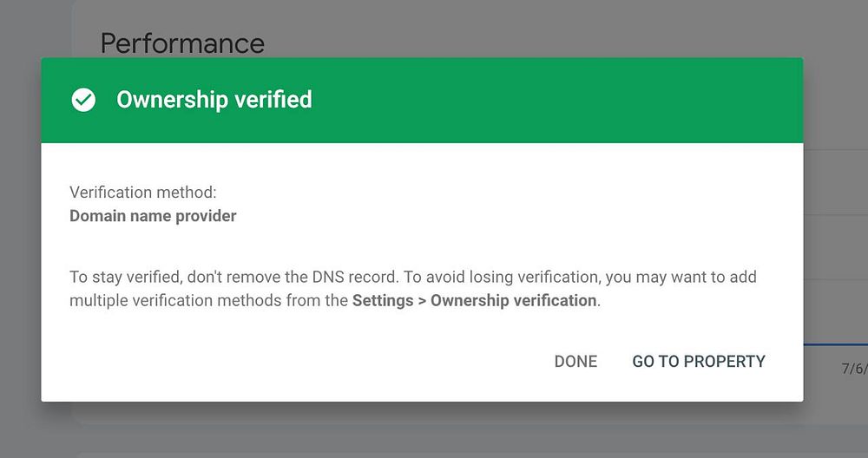
Task: Click blank dialog area left of DONE
Action: [x=304, y=362]
